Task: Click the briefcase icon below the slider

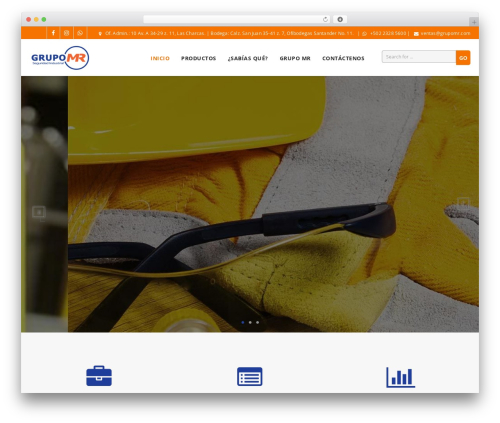Action: pyautogui.click(x=99, y=376)
